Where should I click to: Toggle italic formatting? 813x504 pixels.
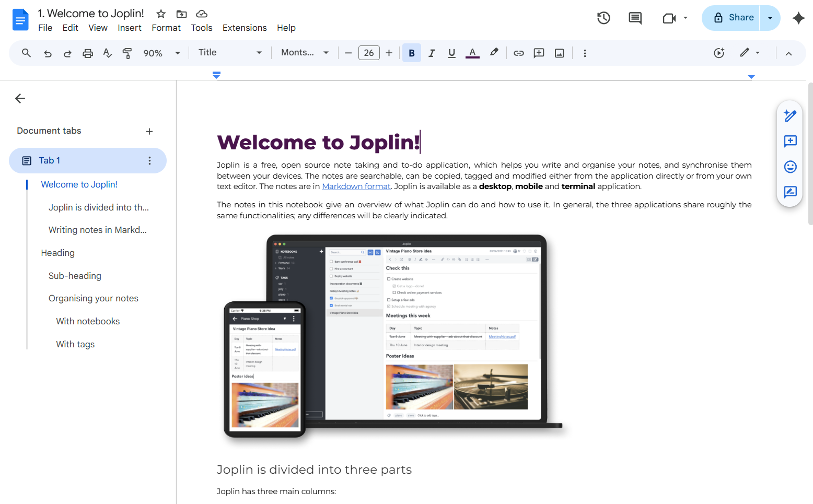point(432,53)
